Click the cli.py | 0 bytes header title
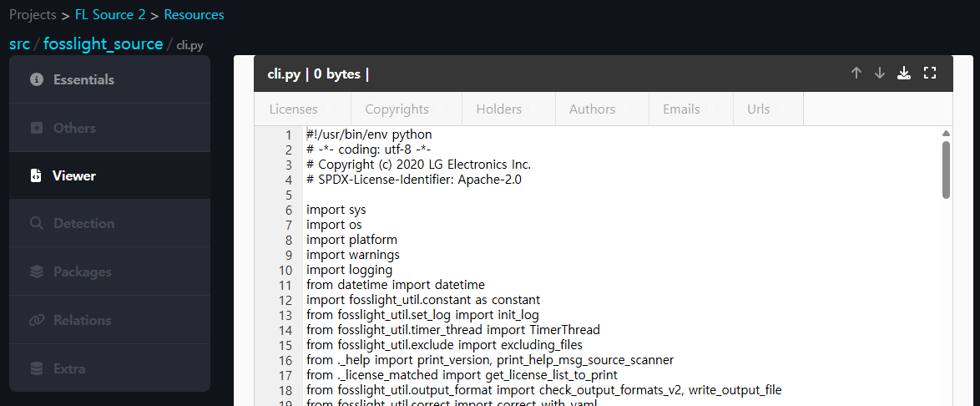Image resolution: width=980 pixels, height=406 pixels. [318, 74]
